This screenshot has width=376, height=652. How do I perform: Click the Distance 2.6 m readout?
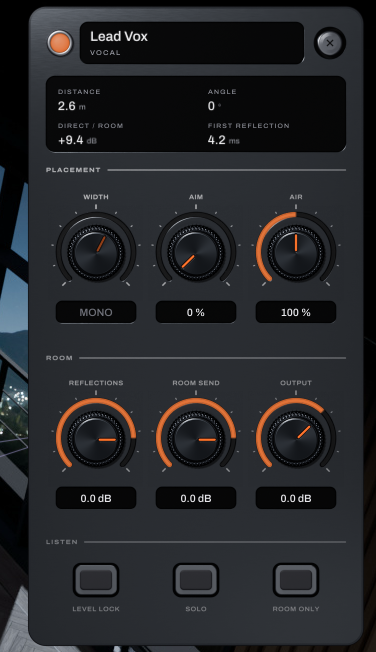[79, 100]
